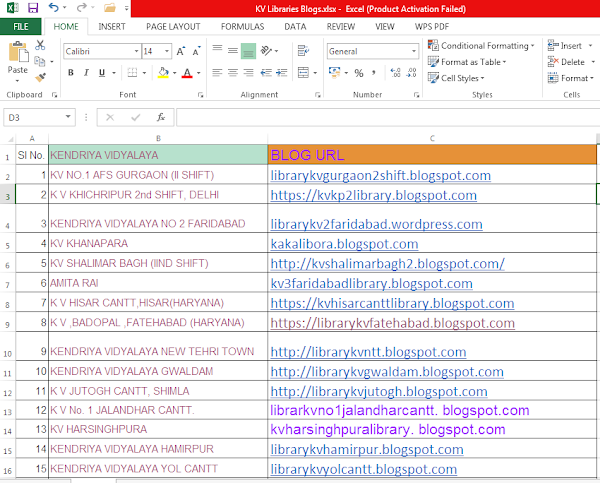
Task: Switch to the WPS PDF tab
Action: 432,26
